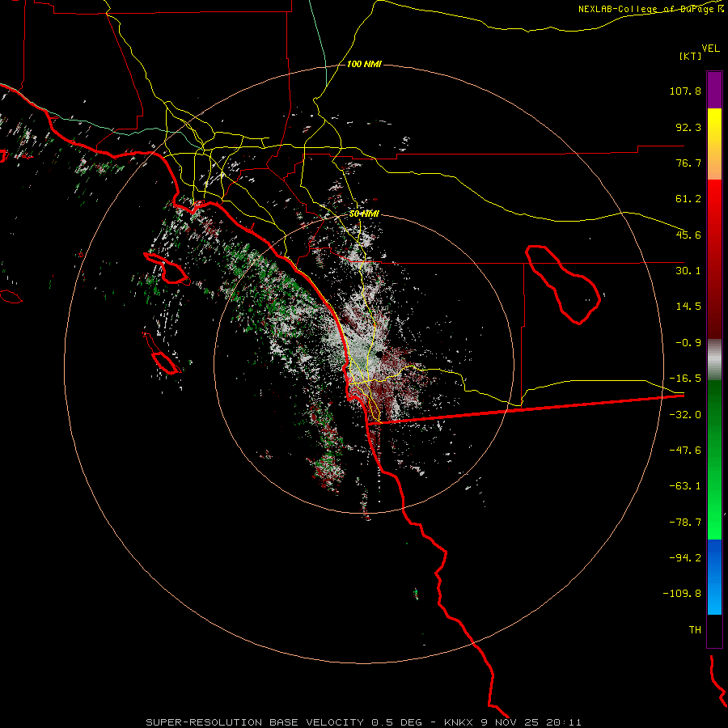This screenshot has width=728, height=728.
Task: Click the -0.9 velocity scale value
Action: pos(688,343)
